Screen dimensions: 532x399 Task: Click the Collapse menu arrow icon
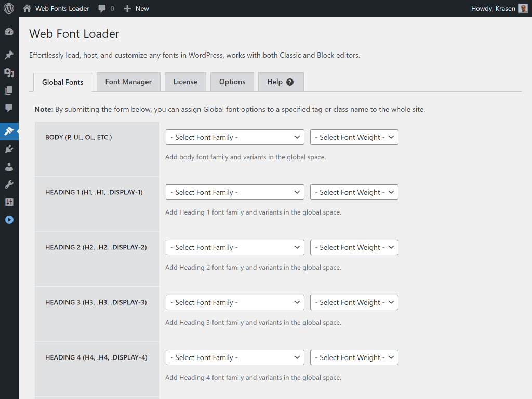[9, 220]
